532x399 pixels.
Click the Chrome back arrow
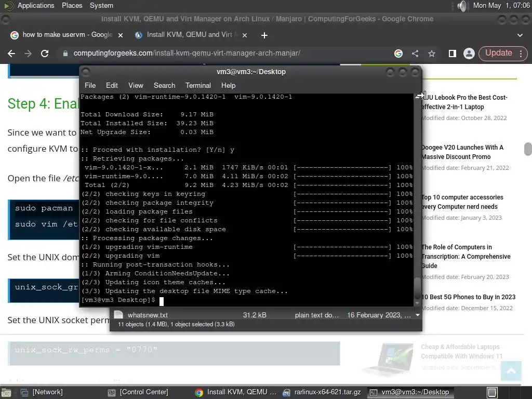point(11,54)
